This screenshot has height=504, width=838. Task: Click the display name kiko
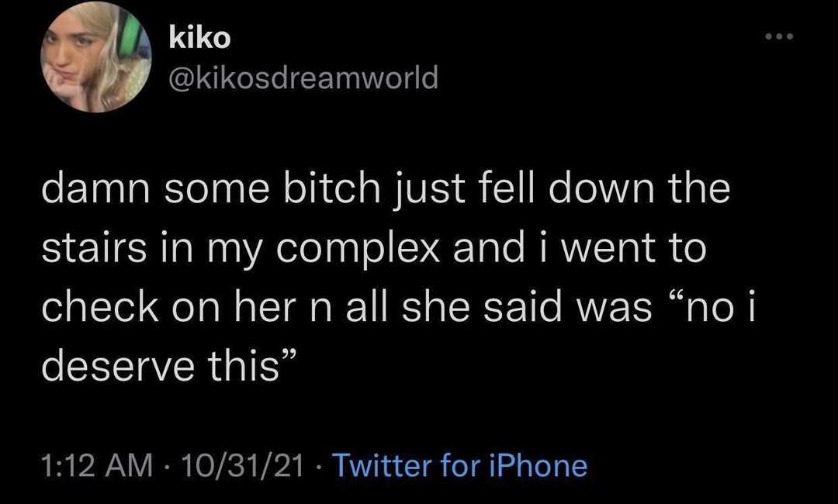coord(197,36)
